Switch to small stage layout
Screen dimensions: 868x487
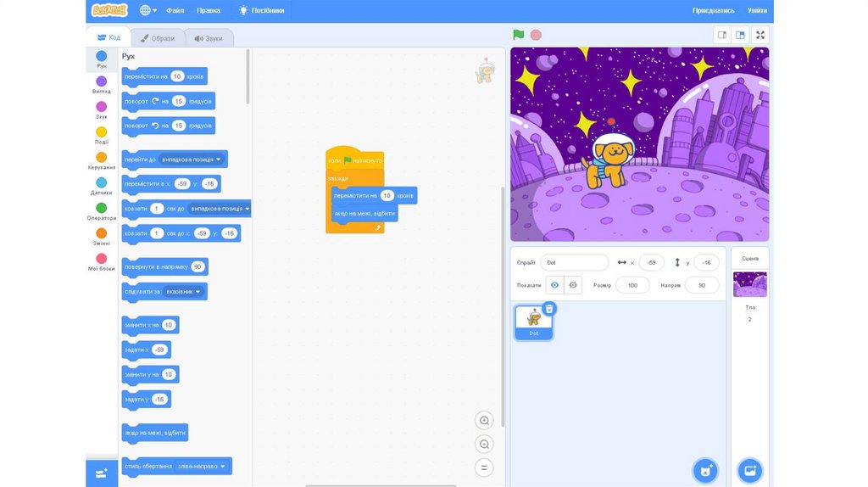pos(722,35)
